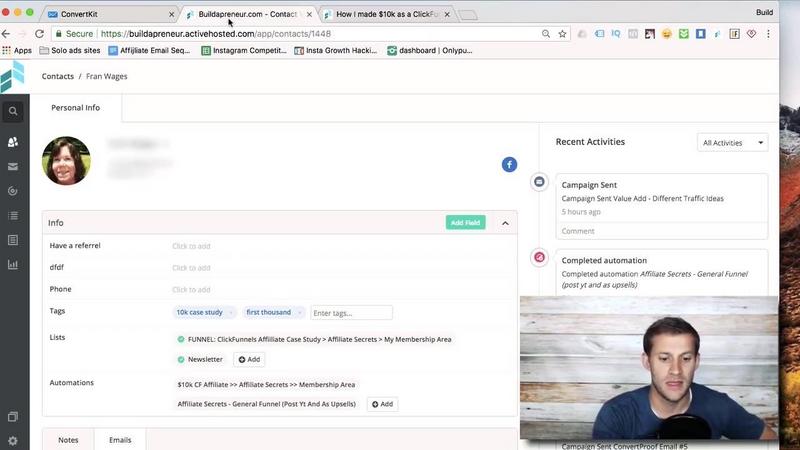
Task: Open Chrome three-dot menu
Action: (768, 34)
